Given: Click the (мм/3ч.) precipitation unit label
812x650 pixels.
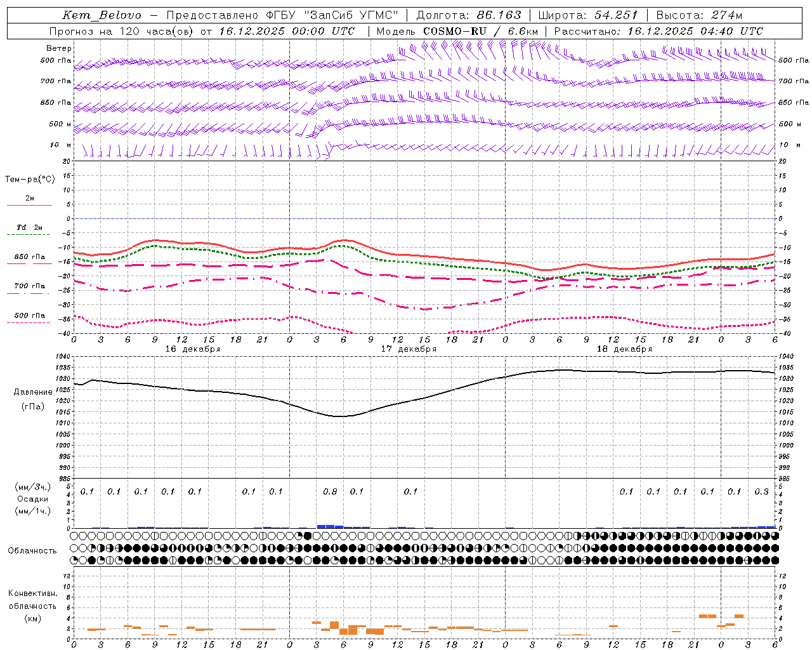Looking at the screenshot, I should tap(32, 487).
